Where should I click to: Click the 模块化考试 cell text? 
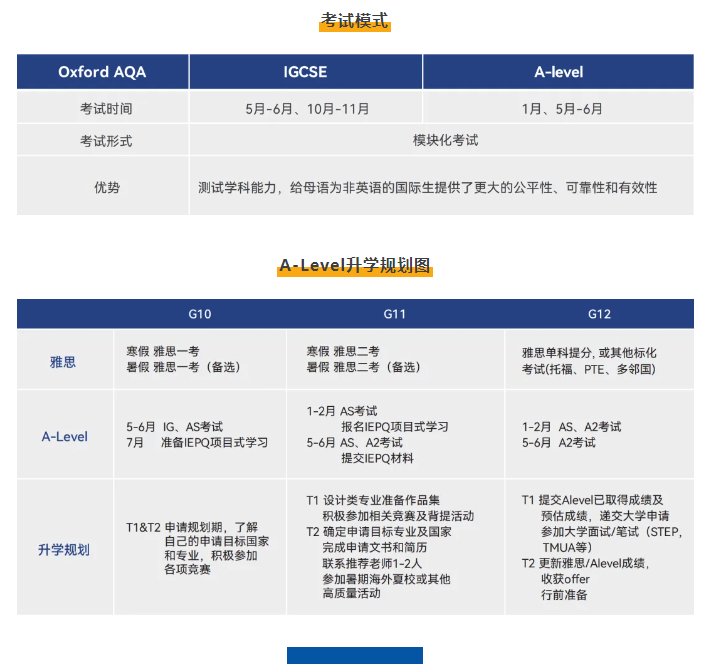click(445, 140)
